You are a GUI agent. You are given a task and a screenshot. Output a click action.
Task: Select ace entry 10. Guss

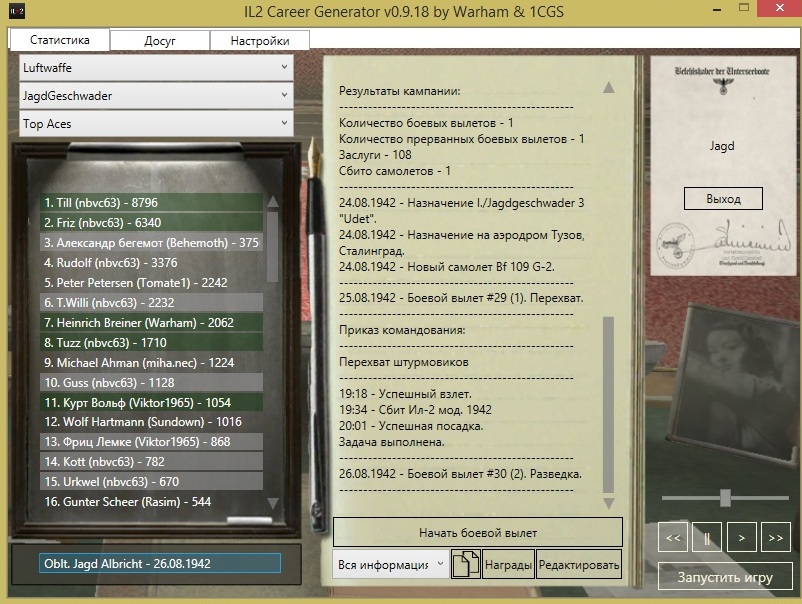point(151,382)
